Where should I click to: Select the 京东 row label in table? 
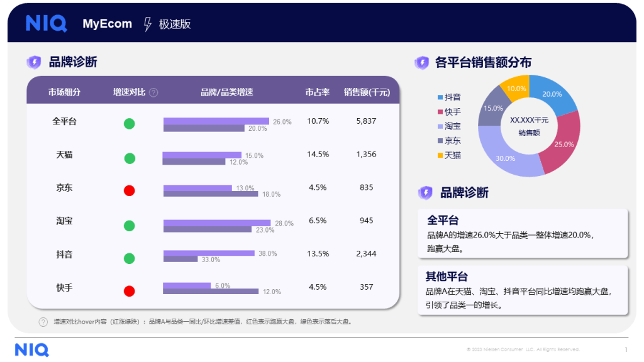[65, 187]
